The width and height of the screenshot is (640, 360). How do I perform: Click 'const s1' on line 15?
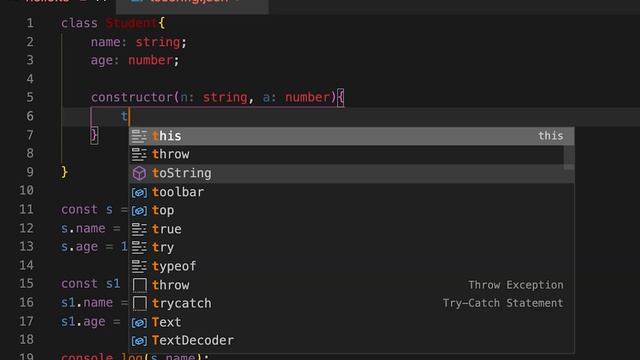point(91,284)
